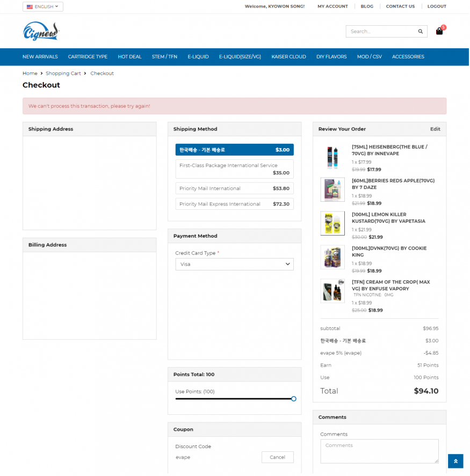The height and width of the screenshot is (476, 470).
Task: Open the Credit Card Type dropdown
Action: point(235,265)
